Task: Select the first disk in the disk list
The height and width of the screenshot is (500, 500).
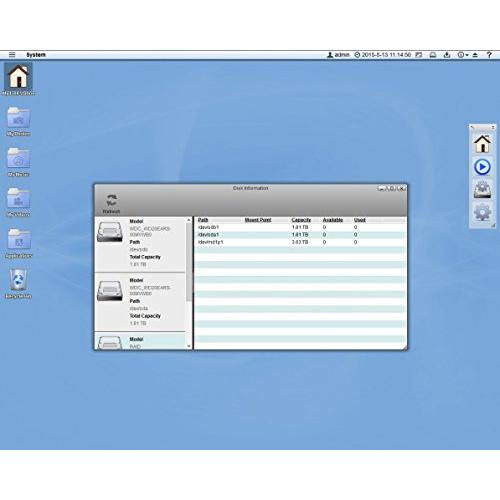Action: (x=140, y=244)
